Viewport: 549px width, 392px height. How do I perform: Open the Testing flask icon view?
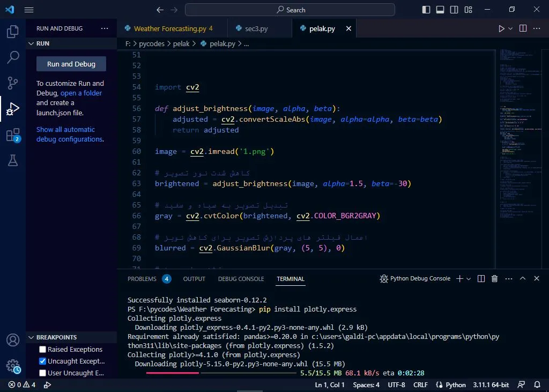pos(13,160)
